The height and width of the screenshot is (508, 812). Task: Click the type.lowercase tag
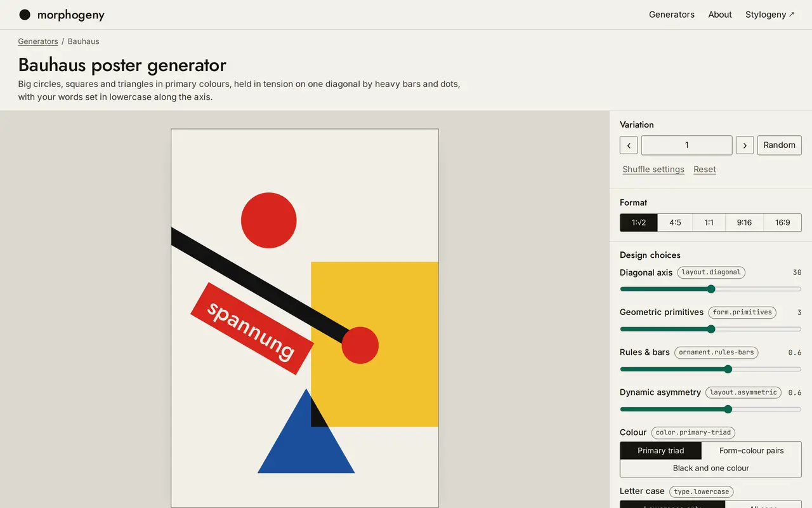pyautogui.click(x=702, y=491)
